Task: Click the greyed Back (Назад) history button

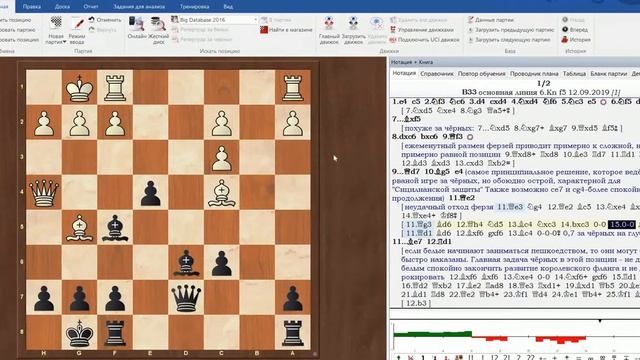Action: [x=573, y=20]
